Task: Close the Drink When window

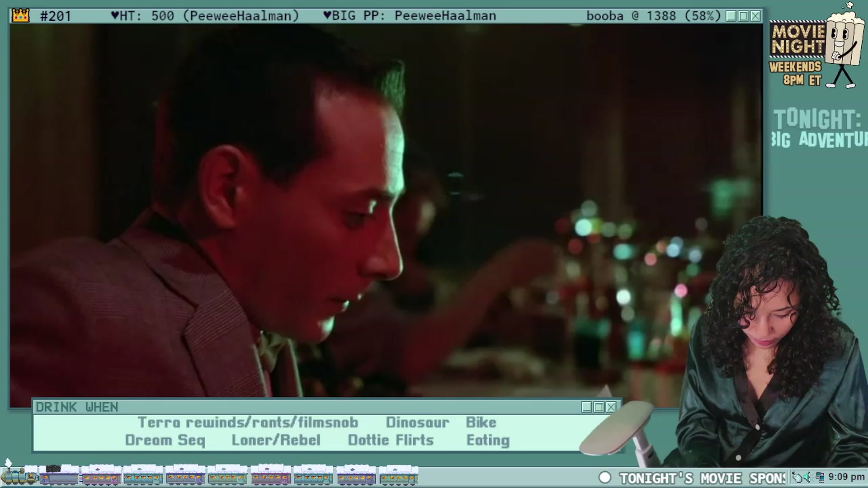Action: (x=611, y=407)
